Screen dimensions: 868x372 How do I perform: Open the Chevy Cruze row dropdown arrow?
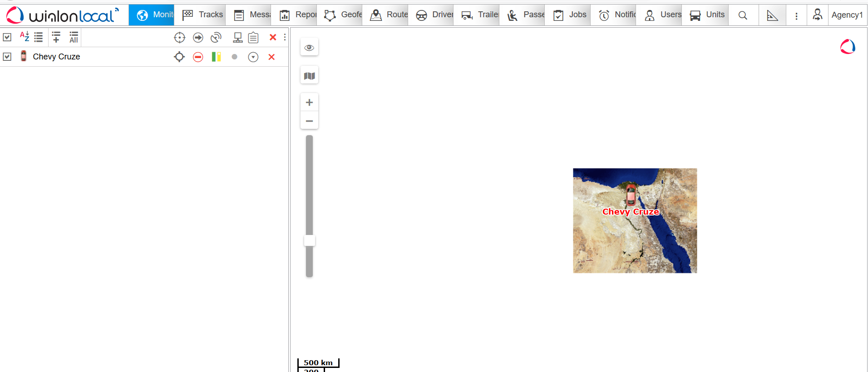click(x=253, y=57)
